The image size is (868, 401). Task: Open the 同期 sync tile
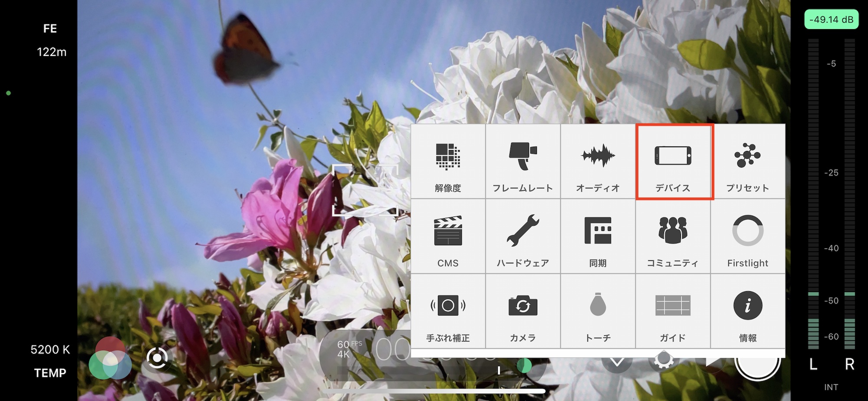click(x=598, y=237)
